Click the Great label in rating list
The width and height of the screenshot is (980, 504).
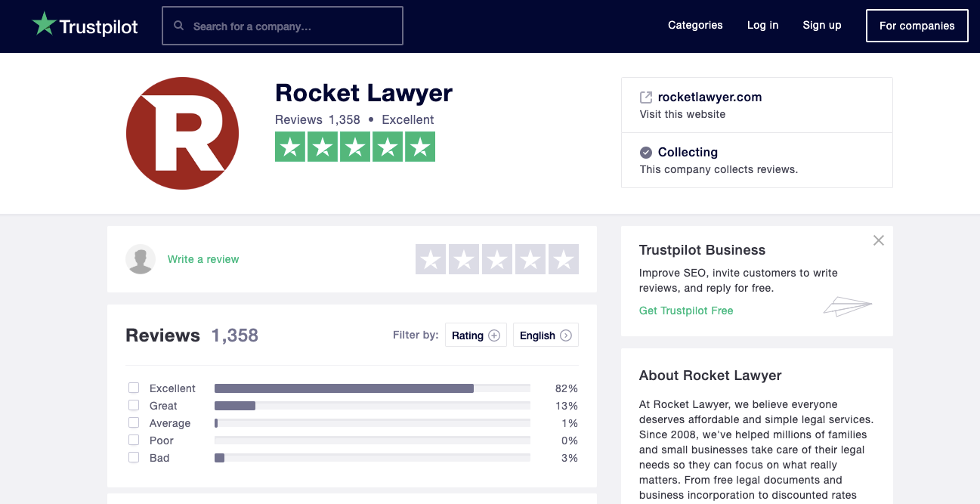click(x=163, y=406)
